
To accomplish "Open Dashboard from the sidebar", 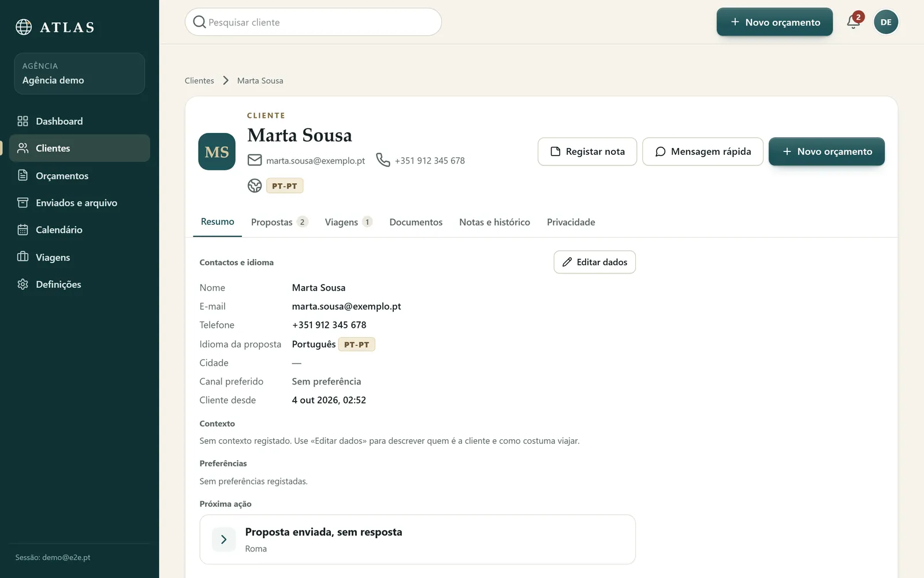I will (x=80, y=121).
